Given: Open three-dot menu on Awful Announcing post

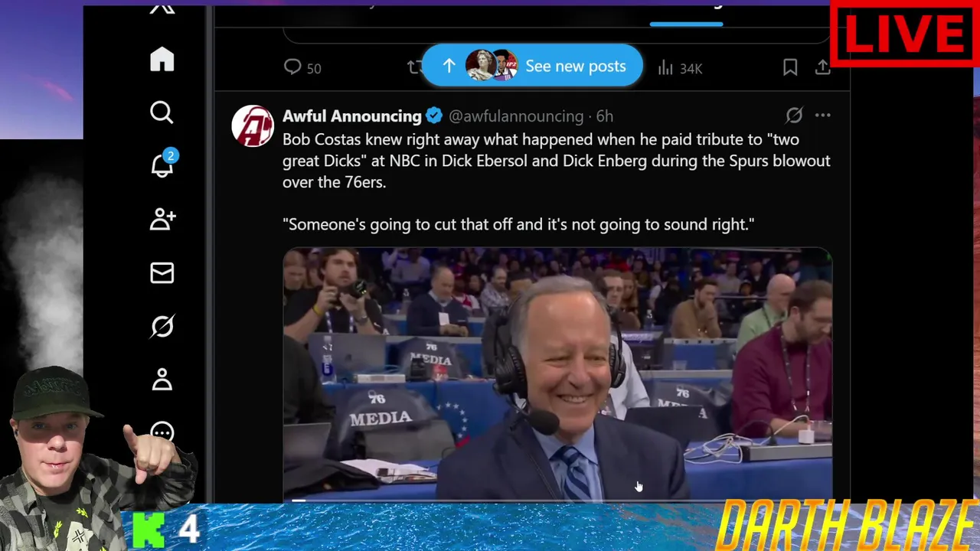Looking at the screenshot, I should tap(822, 116).
